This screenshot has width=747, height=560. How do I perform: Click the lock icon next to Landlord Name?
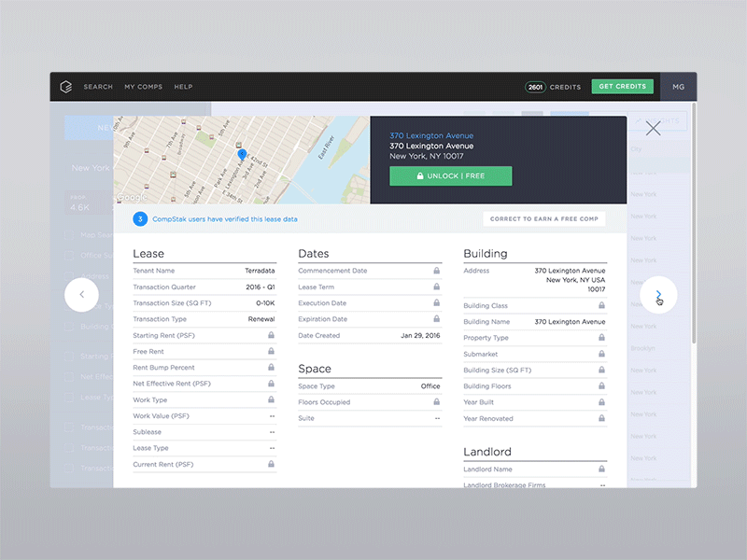point(602,469)
